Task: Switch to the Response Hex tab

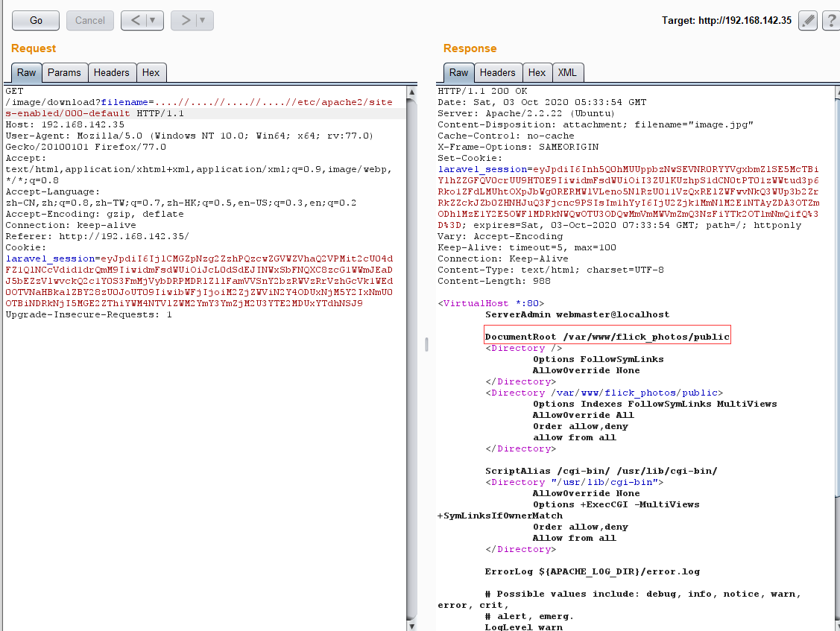Action: (x=537, y=72)
